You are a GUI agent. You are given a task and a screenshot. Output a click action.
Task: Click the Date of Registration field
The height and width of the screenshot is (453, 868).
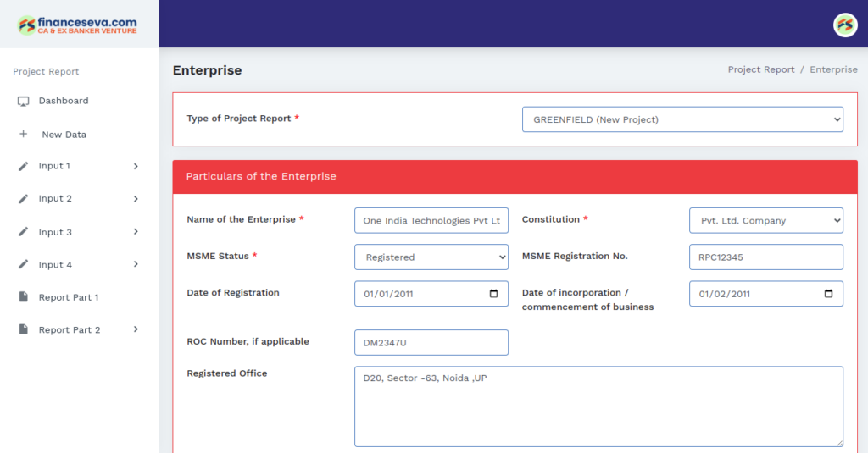tap(431, 294)
